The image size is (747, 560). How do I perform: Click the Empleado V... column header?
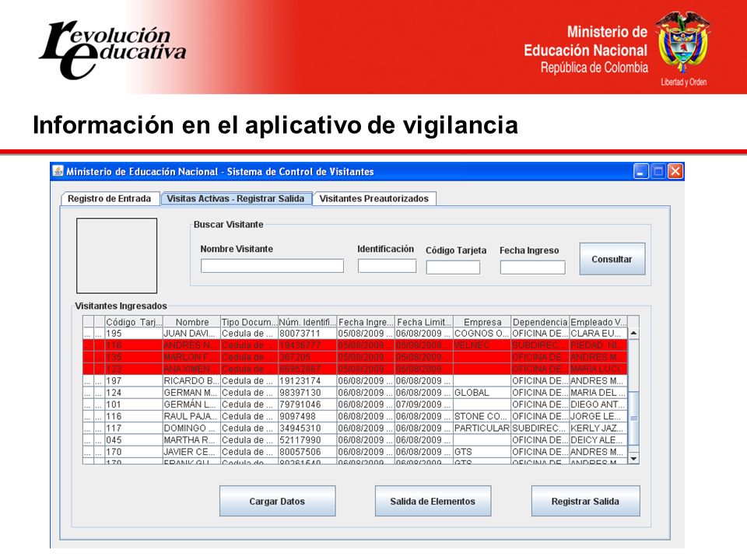click(598, 322)
